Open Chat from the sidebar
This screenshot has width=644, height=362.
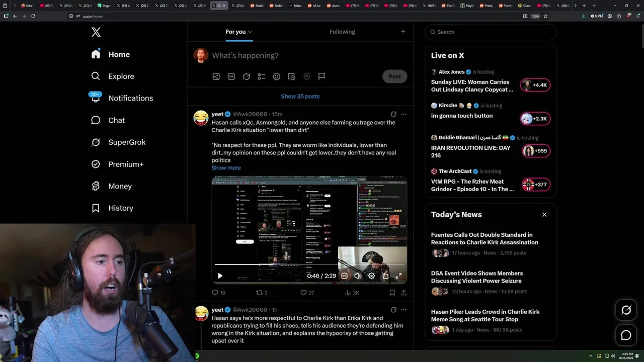pos(108,120)
